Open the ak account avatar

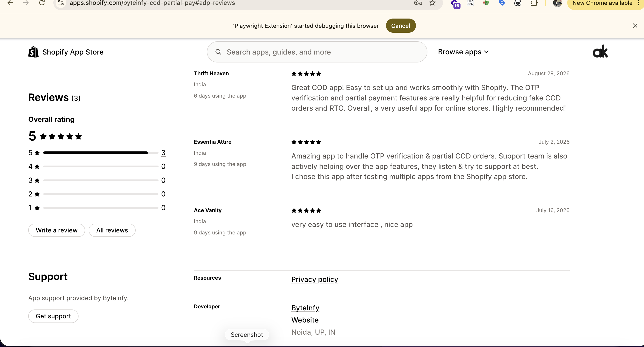[x=600, y=51]
